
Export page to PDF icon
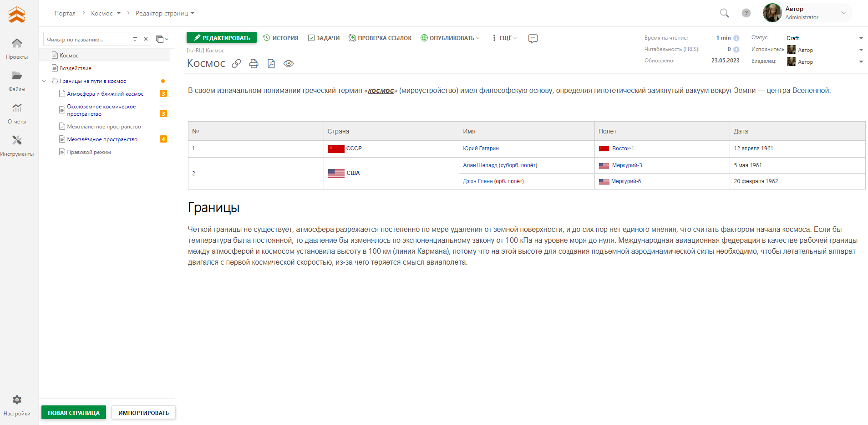click(x=271, y=64)
